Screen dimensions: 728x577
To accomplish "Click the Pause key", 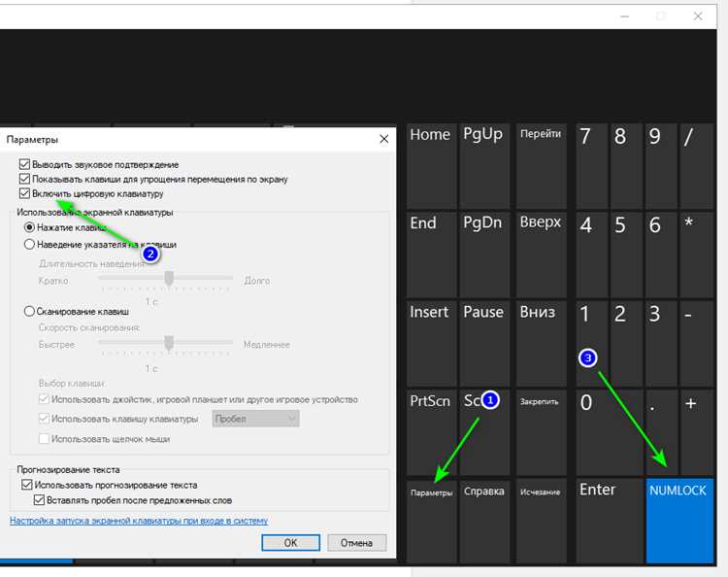I will tap(483, 343).
